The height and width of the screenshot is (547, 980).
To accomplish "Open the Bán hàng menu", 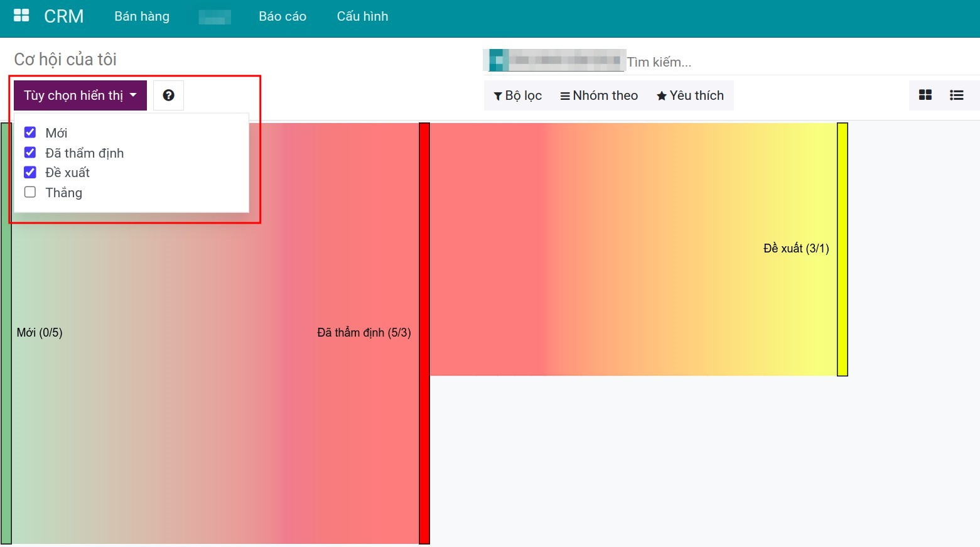I will point(142,16).
